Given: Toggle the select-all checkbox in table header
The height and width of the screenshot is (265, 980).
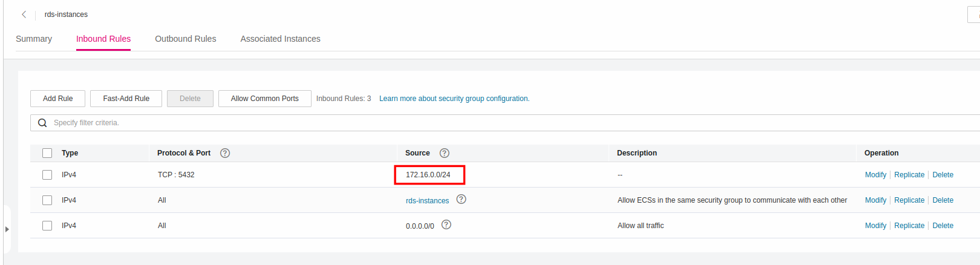Looking at the screenshot, I should [47, 153].
